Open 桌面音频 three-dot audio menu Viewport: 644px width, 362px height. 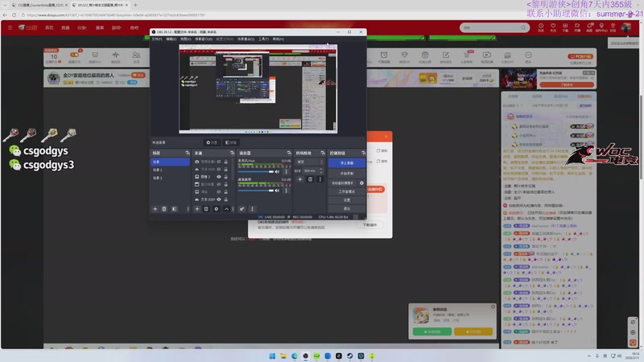click(x=287, y=191)
